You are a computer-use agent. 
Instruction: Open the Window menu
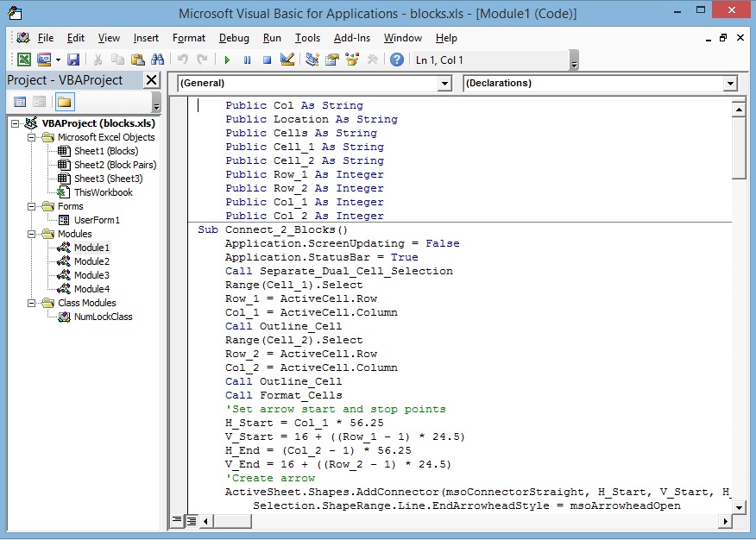[403, 38]
